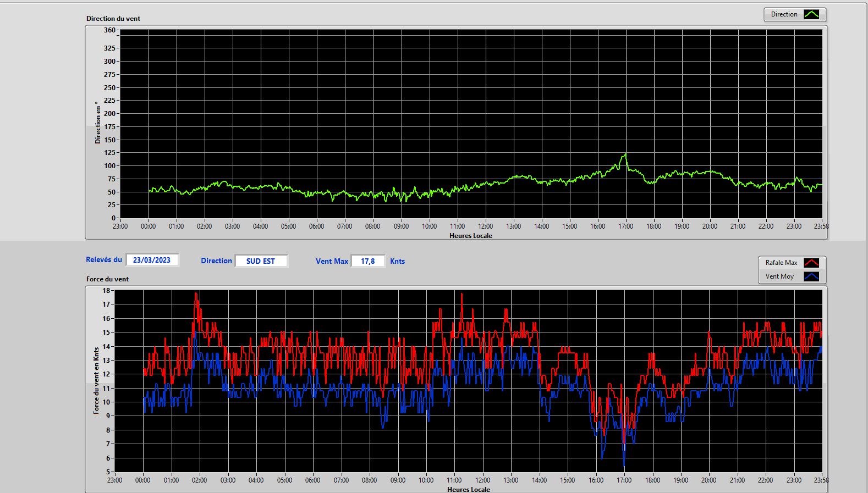Click the Force du vent chart title
The height and width of the screenshot is (493, 868).
coord(107,279)
